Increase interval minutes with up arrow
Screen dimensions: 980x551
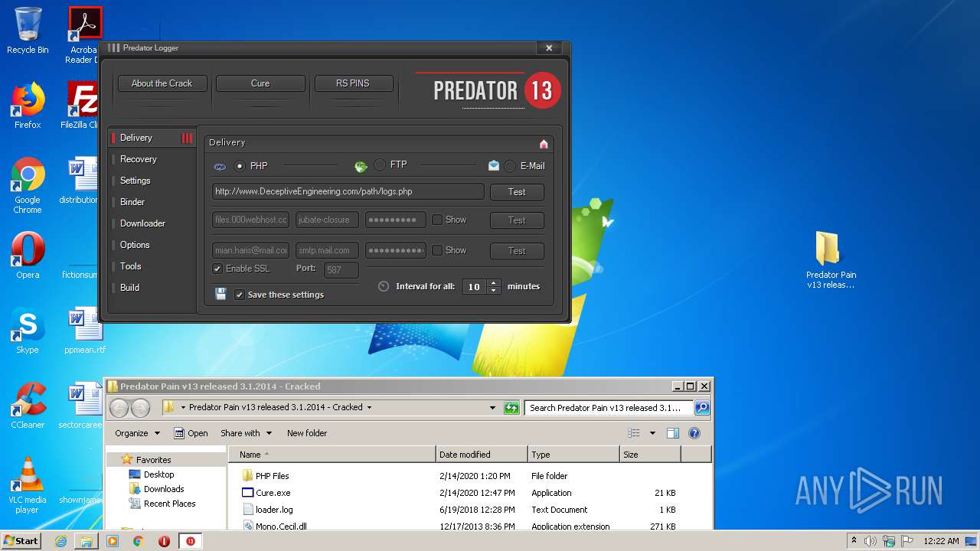tap(494, 282)
